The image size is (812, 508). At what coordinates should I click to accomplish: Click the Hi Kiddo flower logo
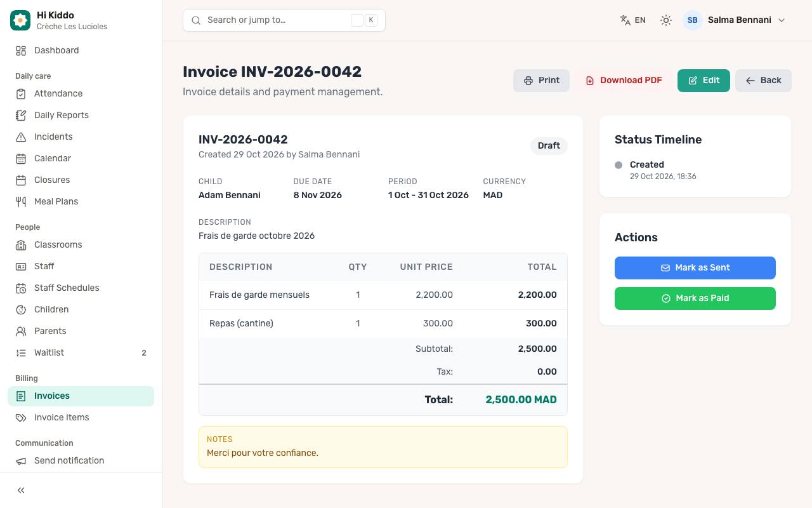20,20
